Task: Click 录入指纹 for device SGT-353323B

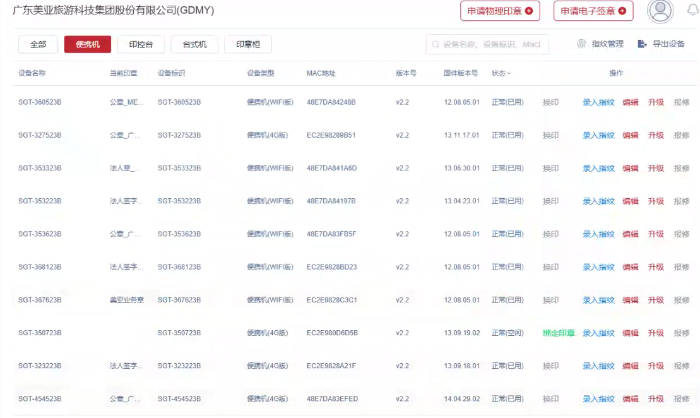Action: pyautogui.click(x=598, y=168)
